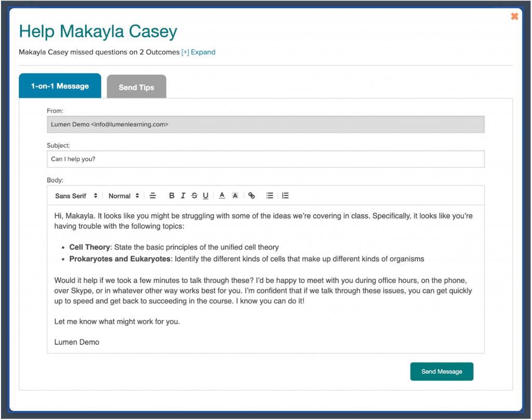Select the 1-on-1 Message tab
Viewport: 532px width, 420px height.
60,86
